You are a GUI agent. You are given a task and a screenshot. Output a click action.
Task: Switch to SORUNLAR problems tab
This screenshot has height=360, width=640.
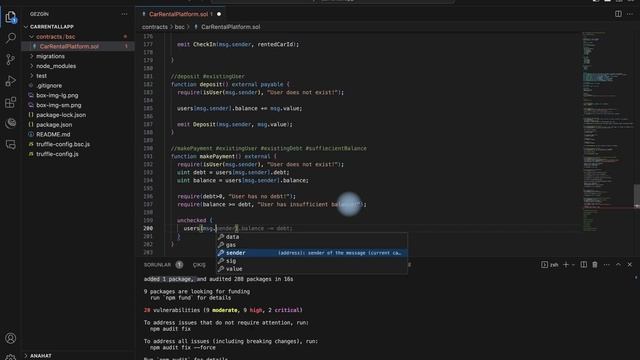click(157, 264)
